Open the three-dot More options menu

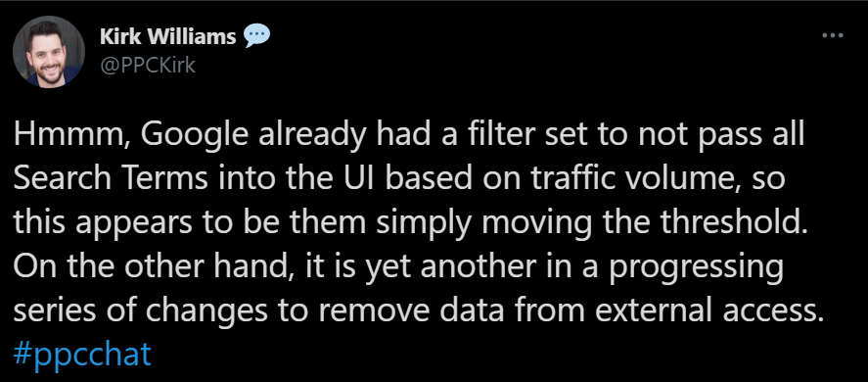pos(832,35)
